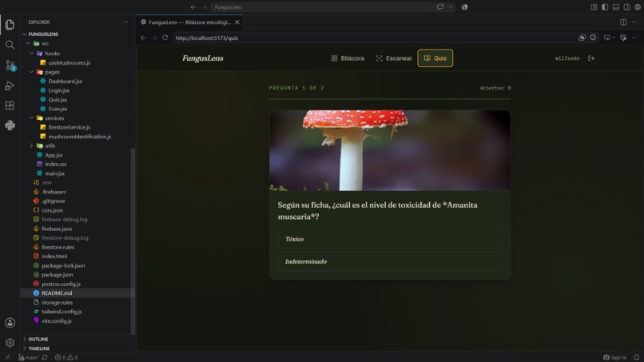644x362 pixels.
Task: Open the Bitácora nav item
Action: pyautogui.click(x=348, y=58)
